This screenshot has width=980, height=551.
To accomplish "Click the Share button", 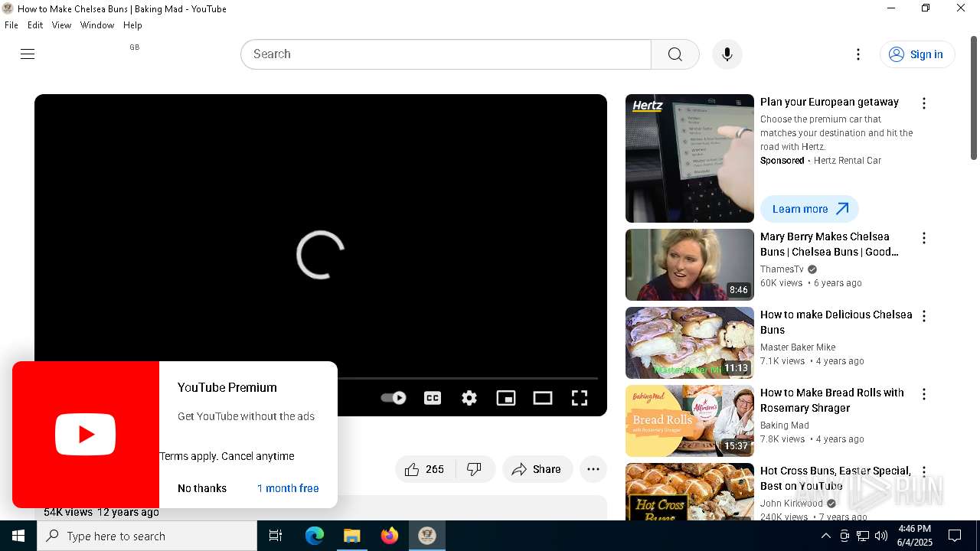I will [537, 469].
